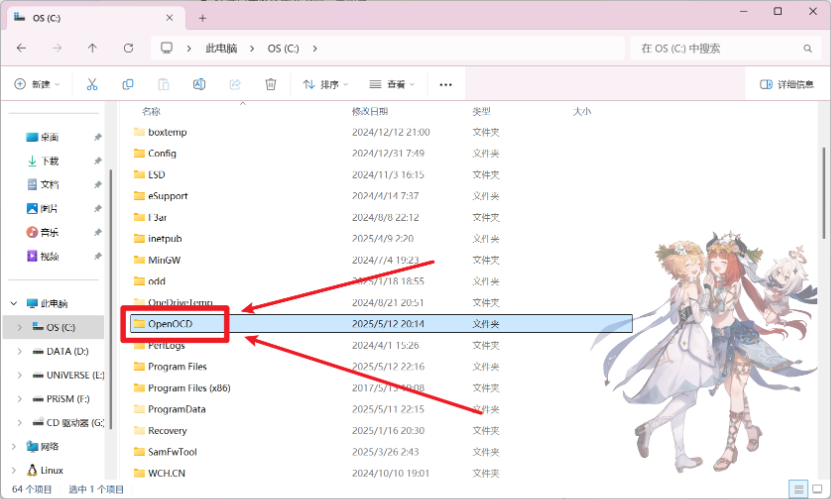Expand the chevron after OS (C:) in address bar
This screenshot has height=499, width=831.
(315, 49)
